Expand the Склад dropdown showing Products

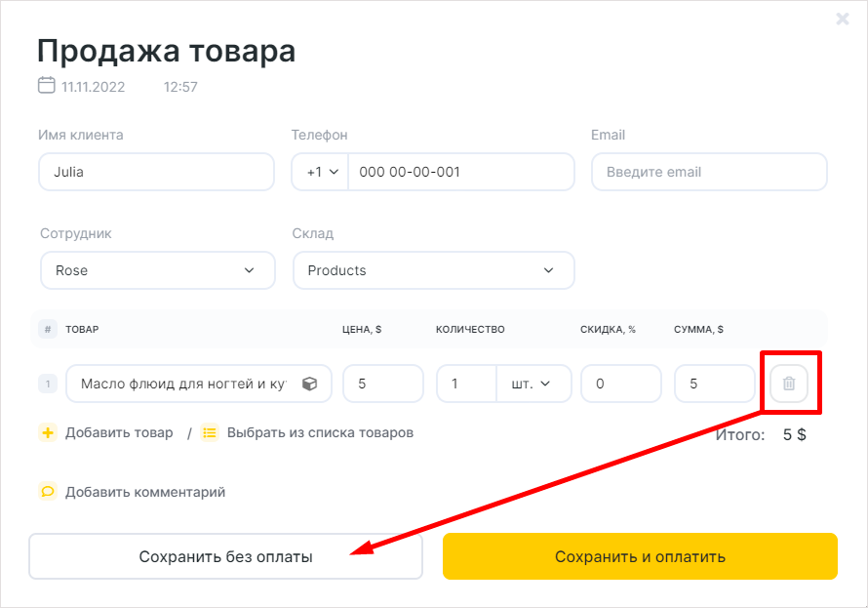433,270
